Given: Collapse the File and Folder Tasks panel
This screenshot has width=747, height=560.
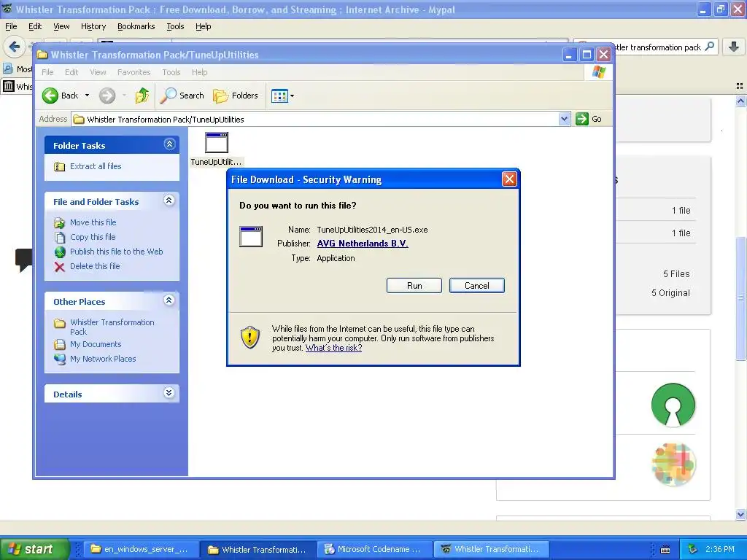Looking at the screenshot, I should 169,201.
